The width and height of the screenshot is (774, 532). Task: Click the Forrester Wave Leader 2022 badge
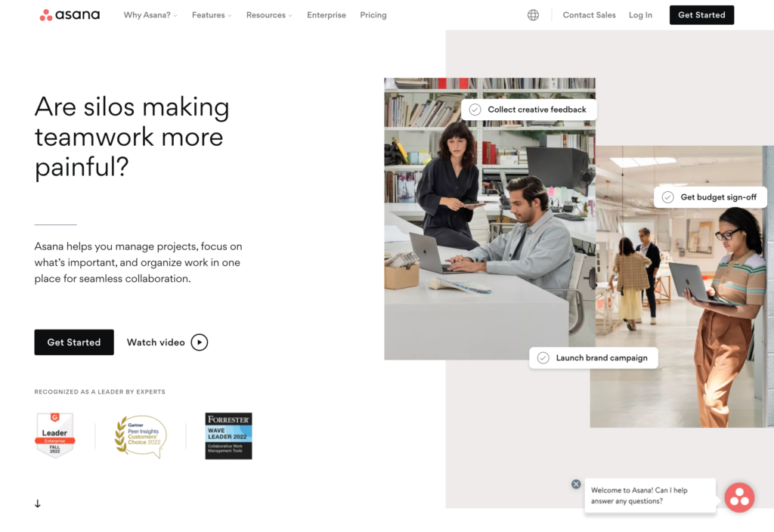pyautogui.click(x=228, y=436)
